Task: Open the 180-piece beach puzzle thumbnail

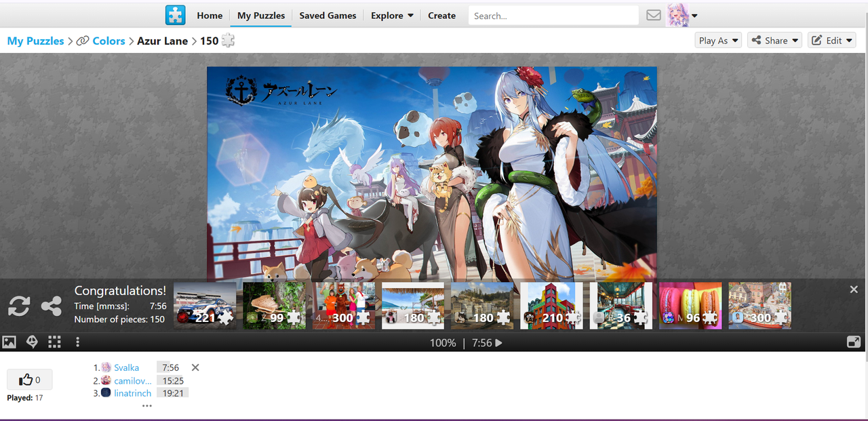Action: (413, 306)
